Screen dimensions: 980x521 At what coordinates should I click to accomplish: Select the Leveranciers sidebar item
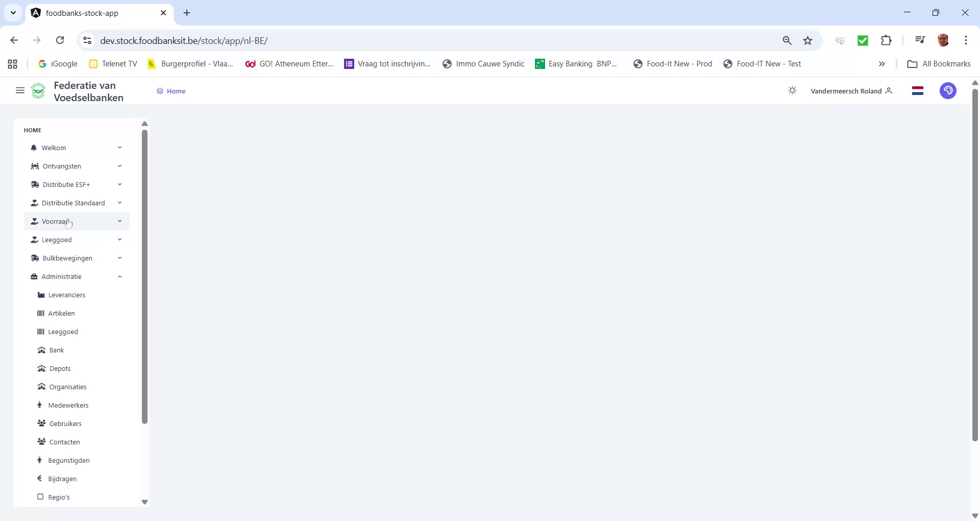(x=66, y=295)
